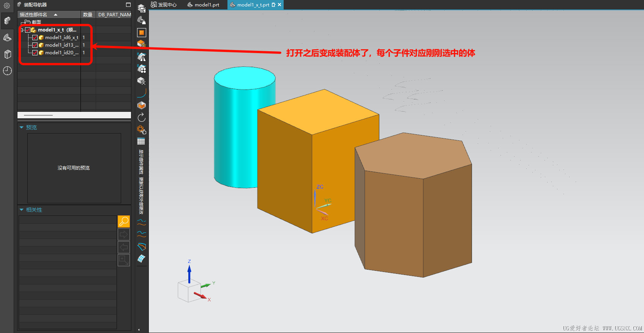Image resolution: width=644 pixels, height=333 pixels.
Task: Click the blue grid surface toolbar icon
Action: [x=142, y=259]
